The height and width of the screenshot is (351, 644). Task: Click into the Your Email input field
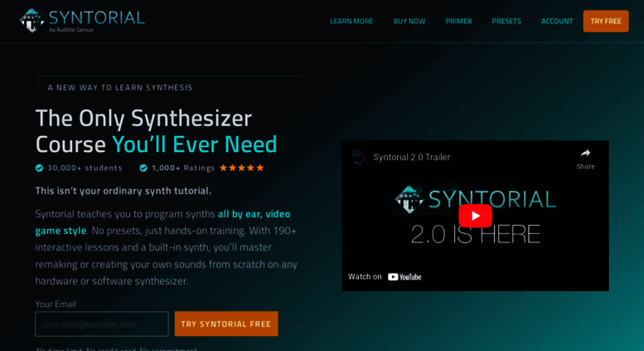102,324
